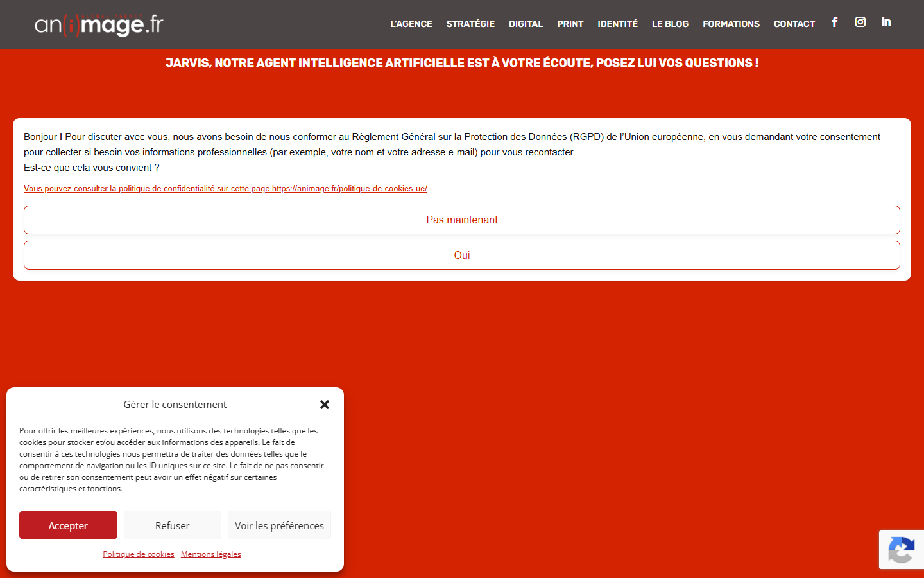Open 'Voir les préférences' cookie settings
This screenshot has width=924, height=578.
(279, 525)
